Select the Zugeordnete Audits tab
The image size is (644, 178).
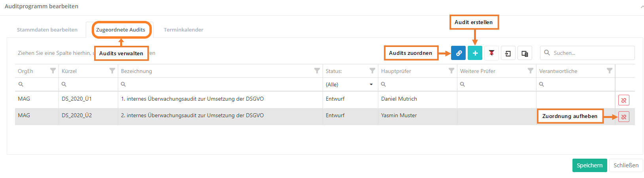click(x=121, y=30)
